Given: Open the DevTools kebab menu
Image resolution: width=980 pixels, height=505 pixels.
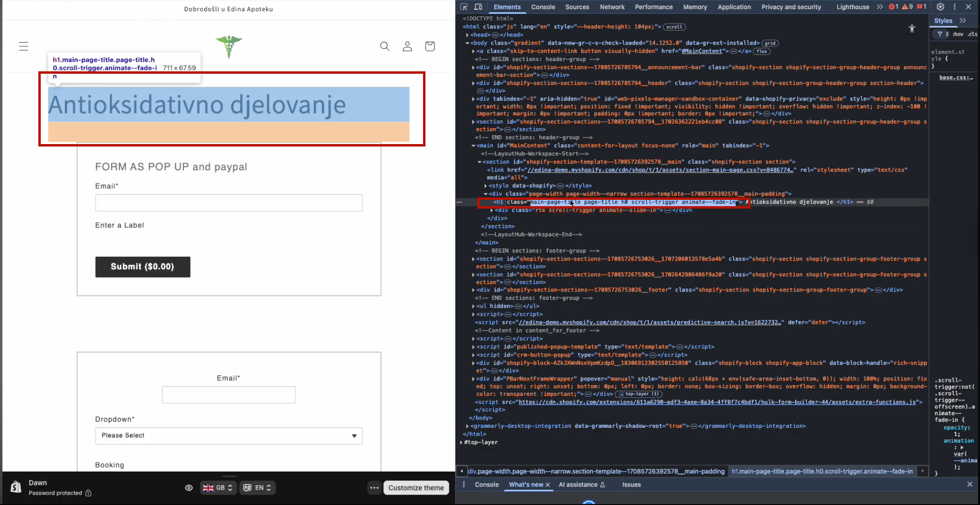Looking at the screenshot, I should (955, 7).
